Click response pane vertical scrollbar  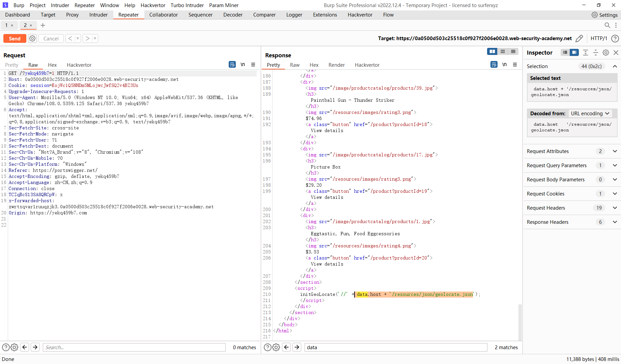point(520,322)
